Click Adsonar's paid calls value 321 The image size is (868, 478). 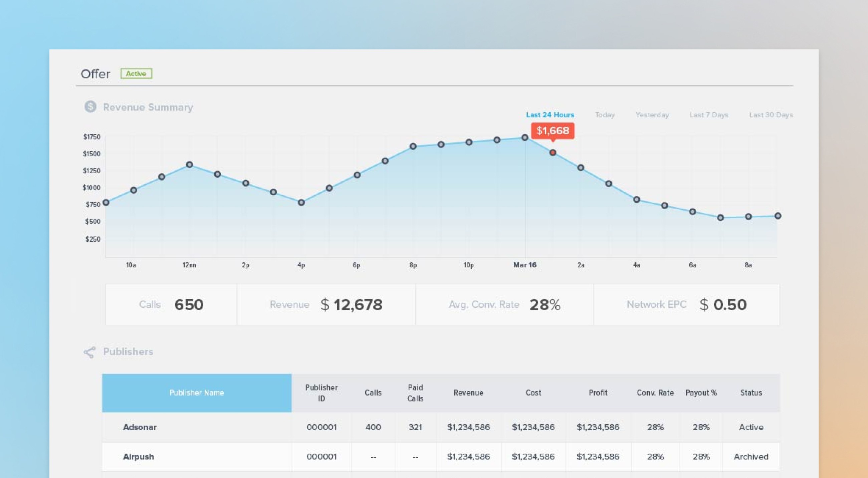coord(415,427)
